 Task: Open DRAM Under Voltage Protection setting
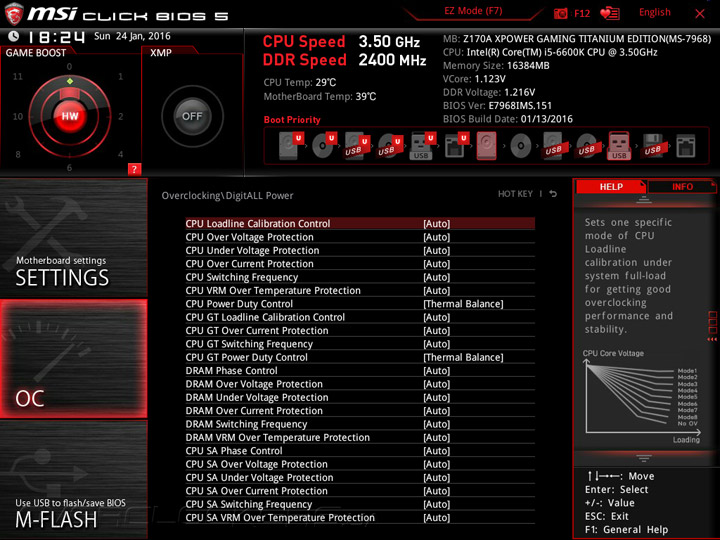pyautogui.click(x=360, y=397)
